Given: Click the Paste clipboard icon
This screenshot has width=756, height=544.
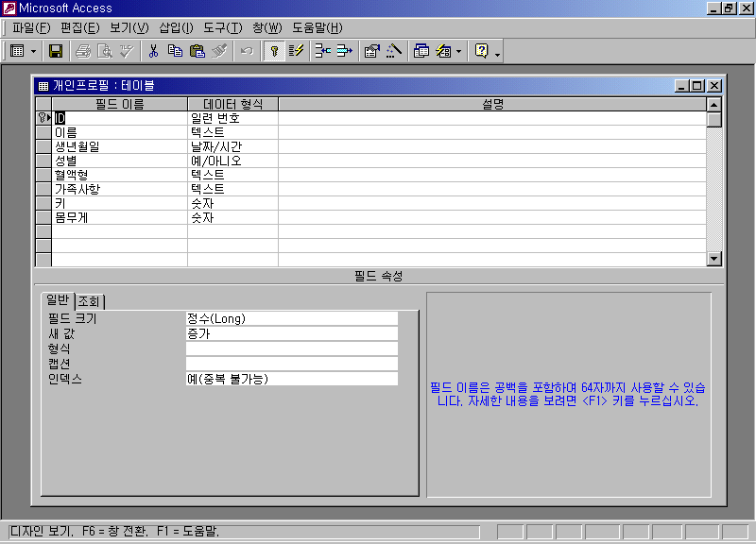Looking at the screenshot, I should tap(198, 51).
